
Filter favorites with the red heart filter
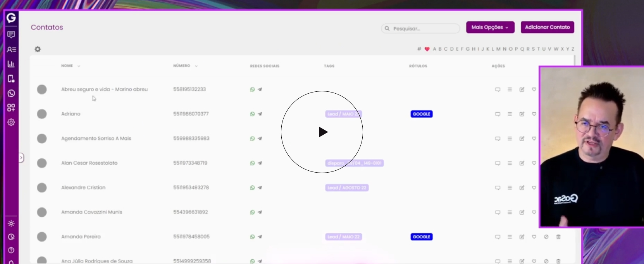point(427,49)
